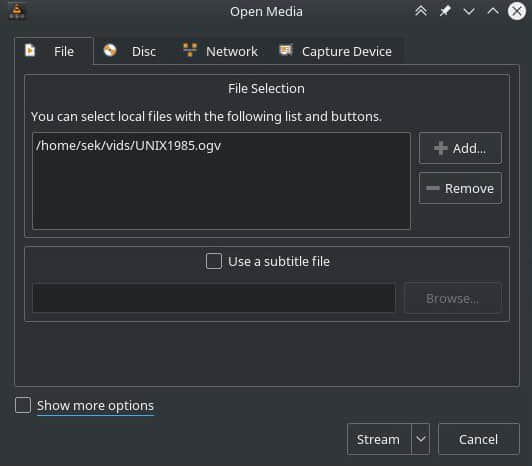532x466 pixels.
Task: Click the Capture Device monitor icon
Action: click(x=286, y=50)
